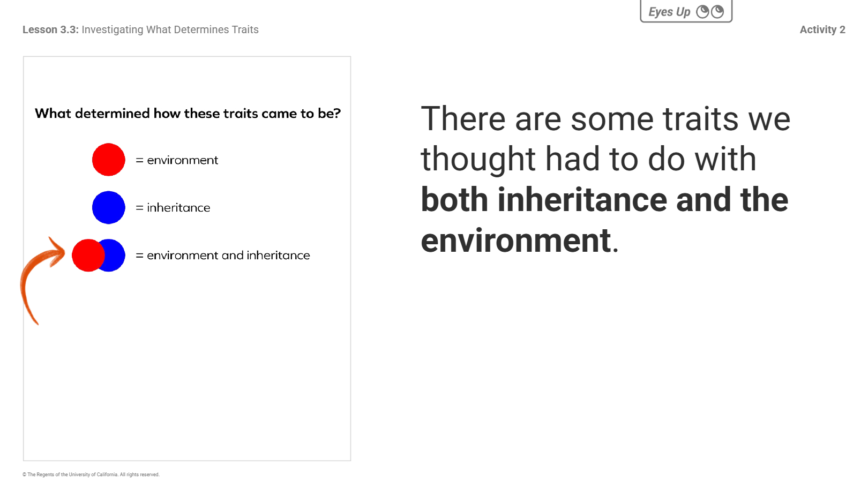868x488 pixels.
Task: Click the '= inheritance' legend label
Action: click(173, 207)
